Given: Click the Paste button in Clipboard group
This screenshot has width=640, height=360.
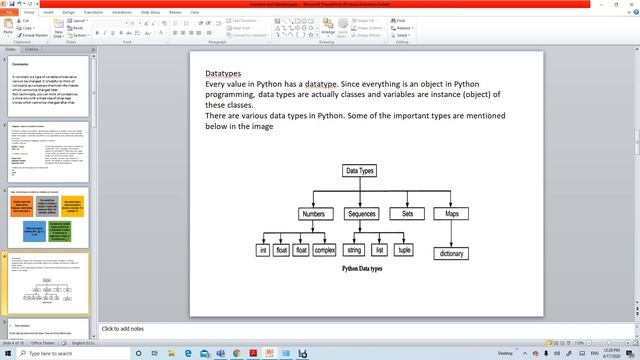Looking at the screenshot, I should click(8, 27).
